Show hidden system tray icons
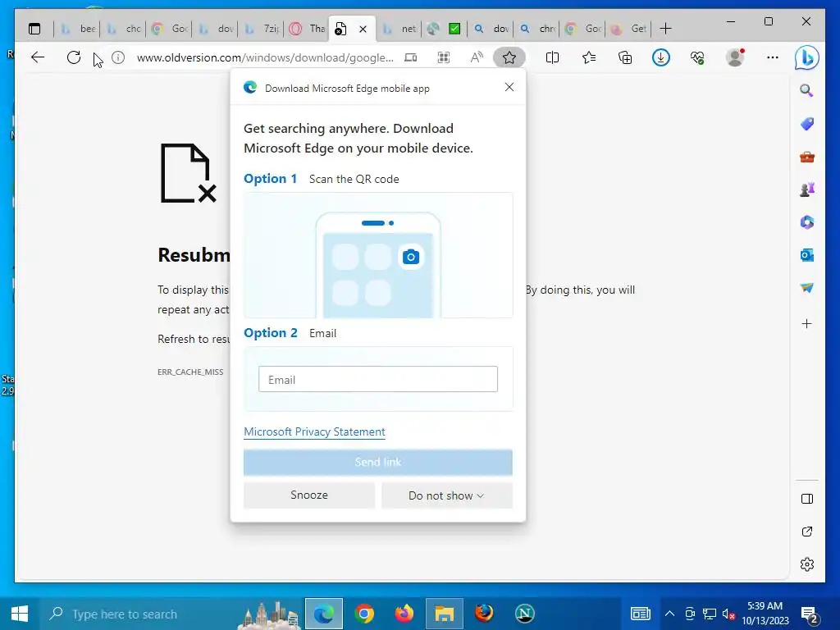This screenshot has height=630, width=840. pos(669,614)
